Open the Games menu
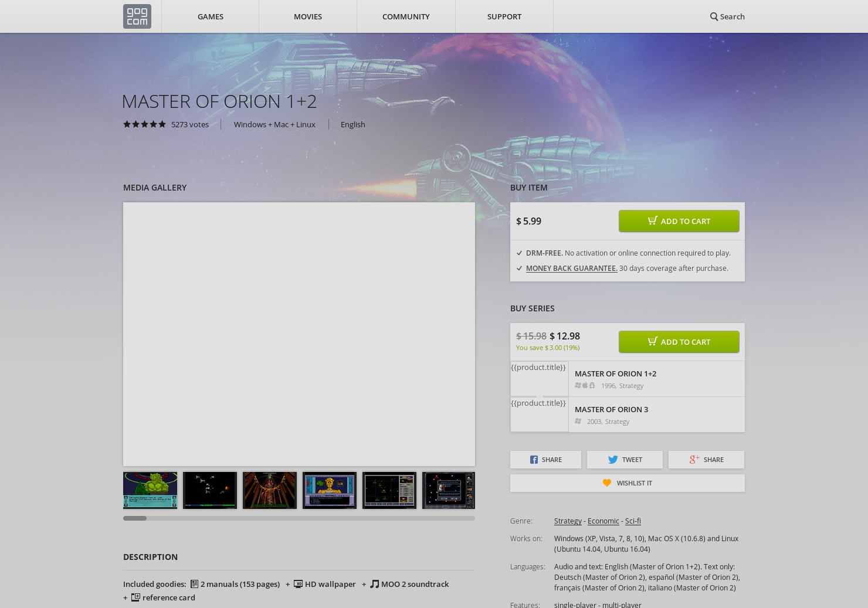The width and height of the screenshot is (868, 608). coord(210,16)
